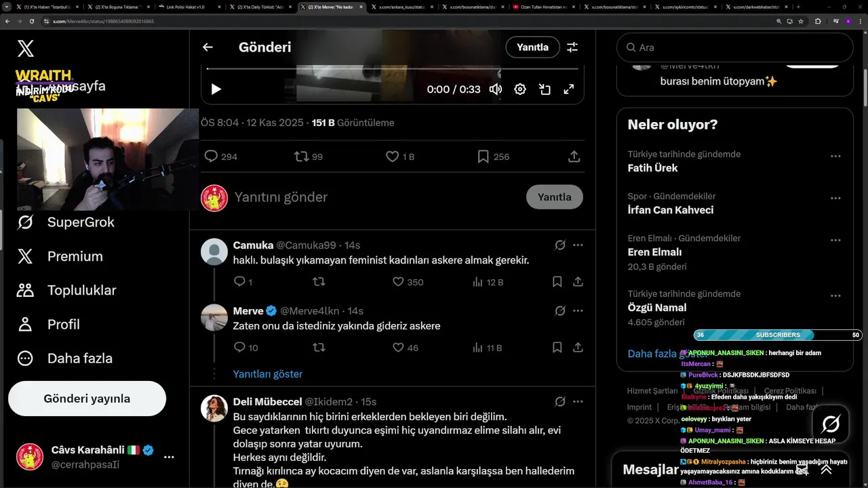The height and width of the screenshot is (488, 868).
Task: Open post view settings sliders icon
Action: tap(572, 47)
